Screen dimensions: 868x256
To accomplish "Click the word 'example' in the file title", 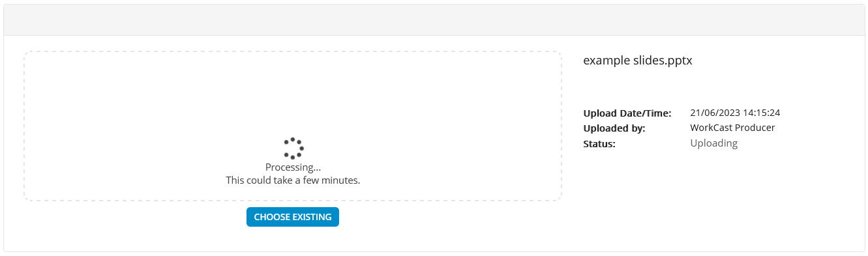I will (x=606, y=61).
